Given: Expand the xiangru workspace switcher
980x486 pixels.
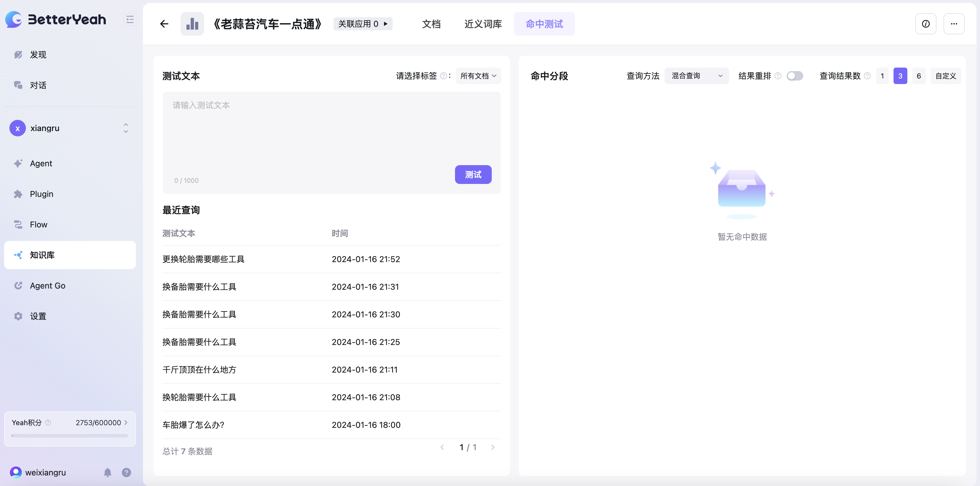Looking at the screenshot, I should tap(126, 128).
